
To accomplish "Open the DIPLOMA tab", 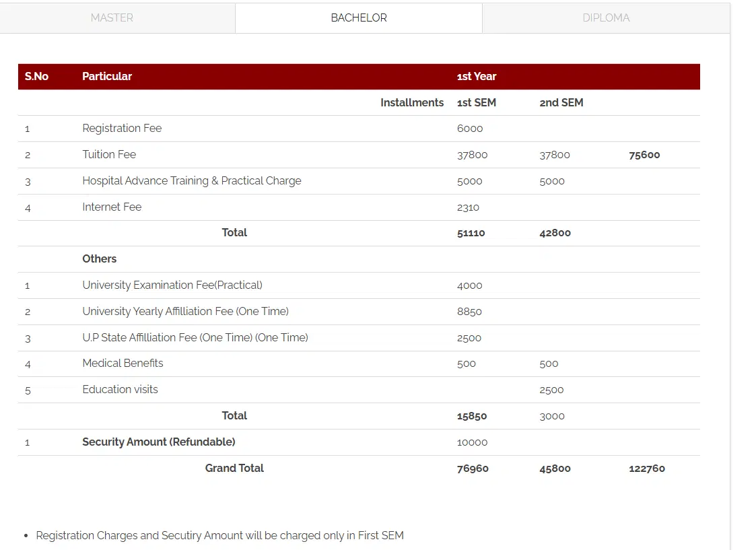I will tap(606, 18).
